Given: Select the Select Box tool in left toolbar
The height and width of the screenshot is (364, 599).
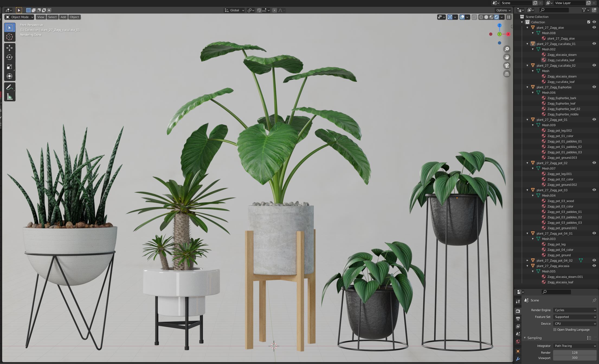Looking at the screenshot, I should click(9, 28).
